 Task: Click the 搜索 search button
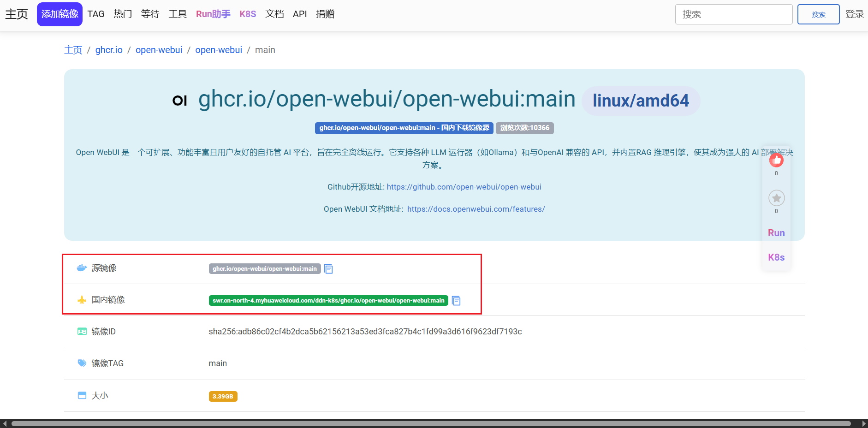819,14
